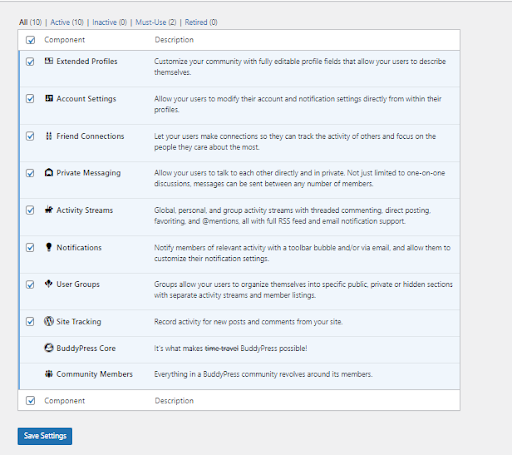Disable the Private Messaging component checkbox

coord(30,173)
